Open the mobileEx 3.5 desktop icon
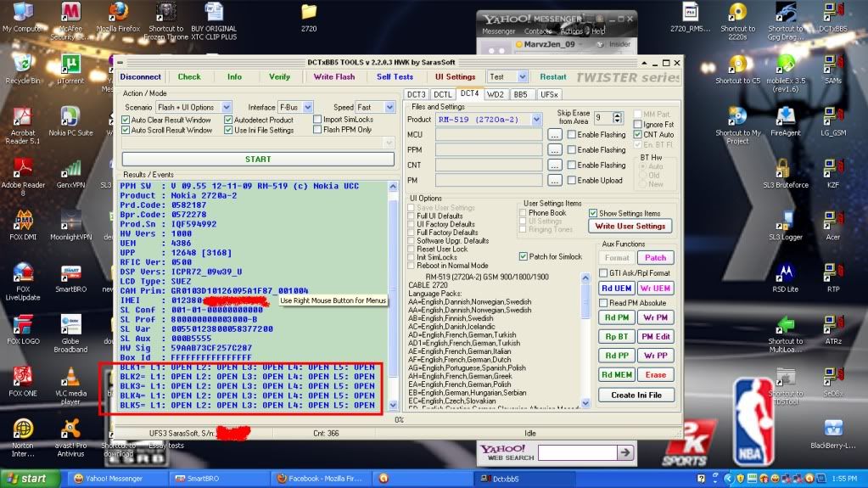 tap(785, 72)
